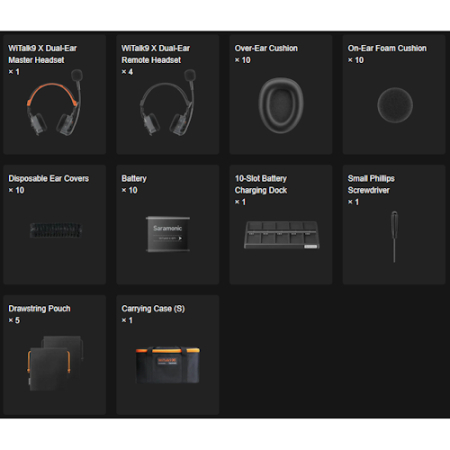Click the '× 1' quantity under Small Phillips Screwdriver
Image resolution: width=450 pixels, height=450 pixels.
click(353, 202)
